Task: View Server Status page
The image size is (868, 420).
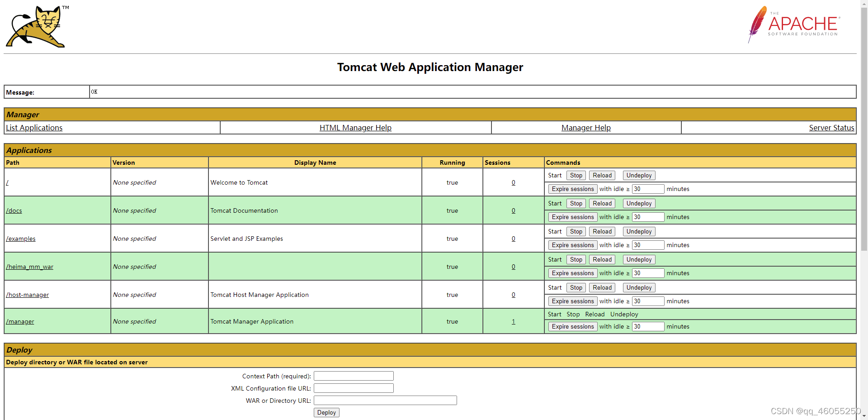Action: 831,128
